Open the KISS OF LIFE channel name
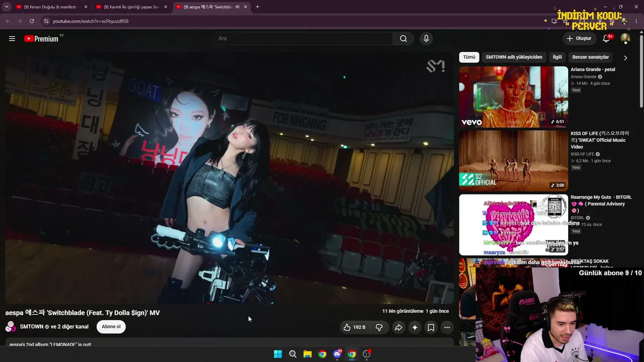The image size is (644, 362). 582,154
